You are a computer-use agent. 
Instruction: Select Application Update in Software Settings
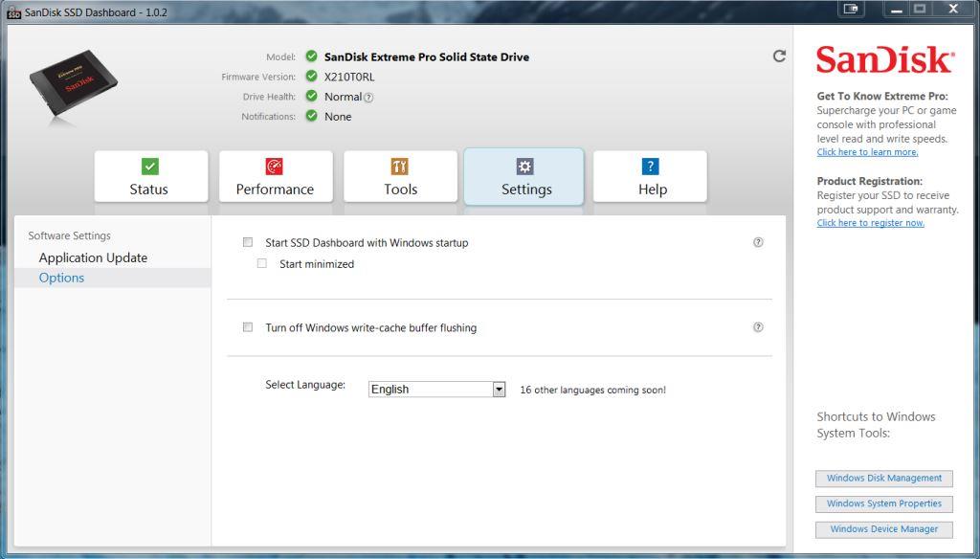93,257
